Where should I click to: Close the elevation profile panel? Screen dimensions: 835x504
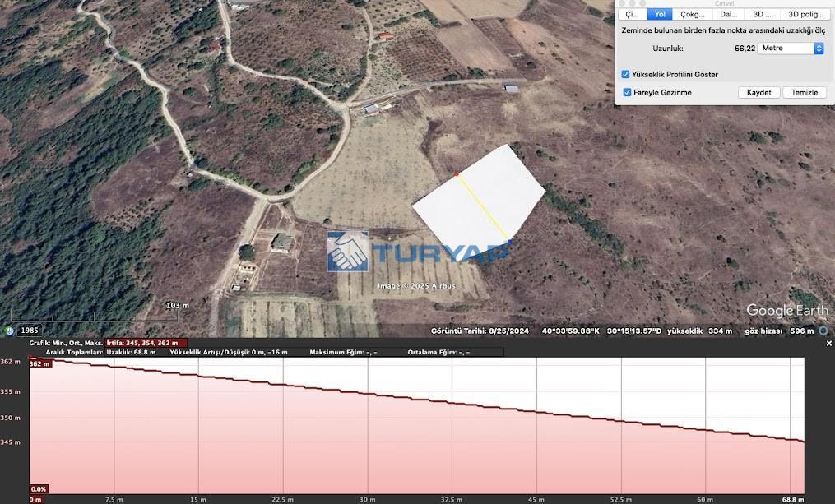tap(828, 343)
